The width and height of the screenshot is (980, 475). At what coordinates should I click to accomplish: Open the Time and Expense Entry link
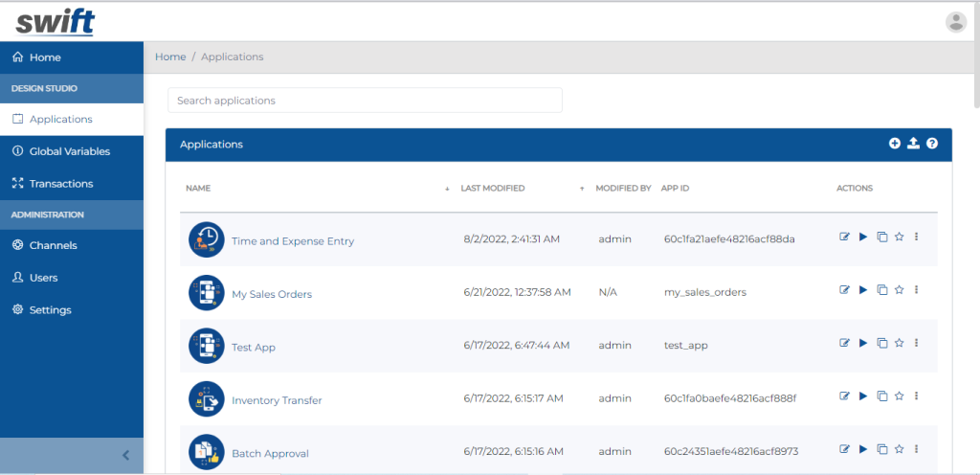[x=293, y=241]
